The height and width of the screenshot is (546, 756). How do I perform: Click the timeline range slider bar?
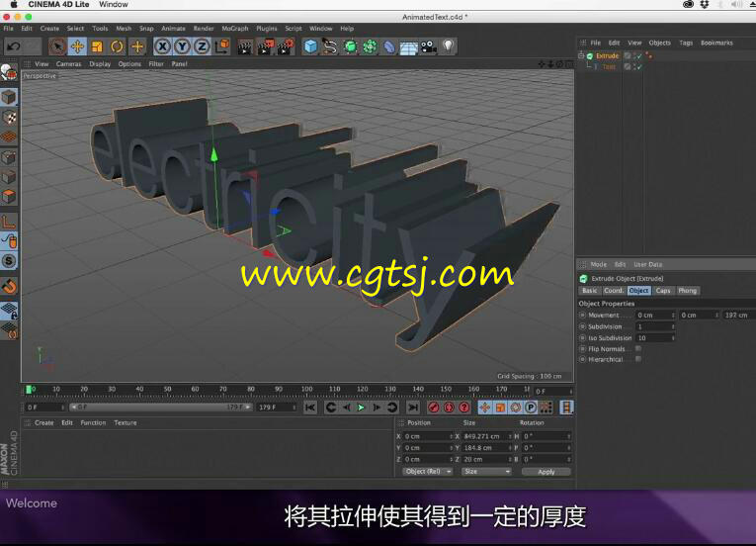point(160,408)
